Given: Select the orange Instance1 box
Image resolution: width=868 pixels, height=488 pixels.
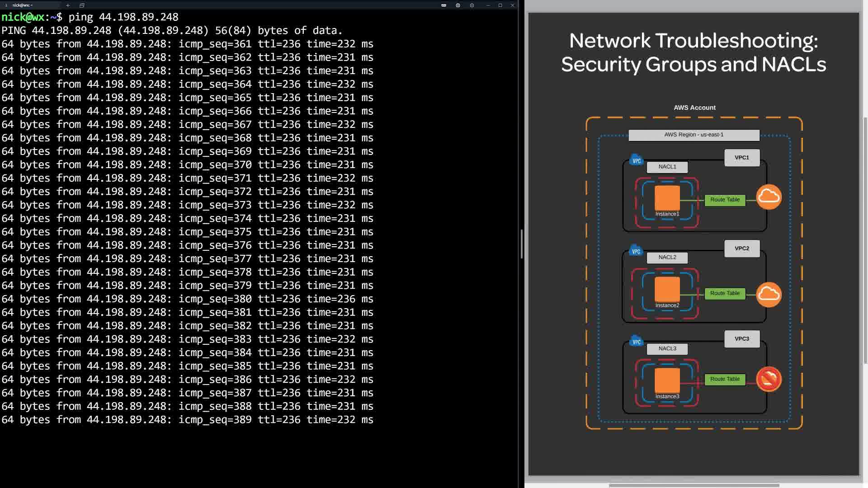Looking at the screenshot, I should tap(667, 197).
